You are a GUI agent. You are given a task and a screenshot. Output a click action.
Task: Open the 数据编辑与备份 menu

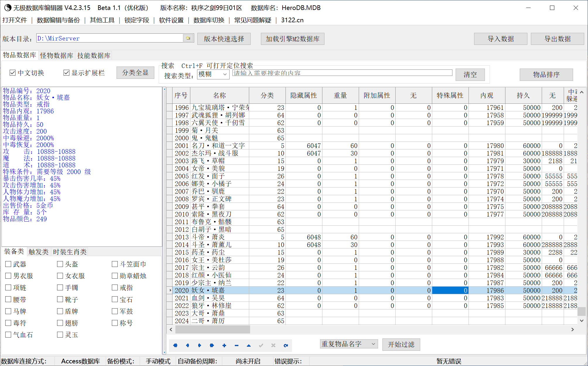point(58,20)
